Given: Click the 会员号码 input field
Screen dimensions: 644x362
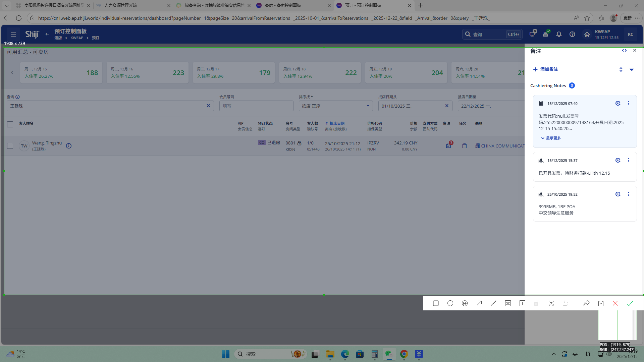Looking at the screenshot, I should [256, 106].
